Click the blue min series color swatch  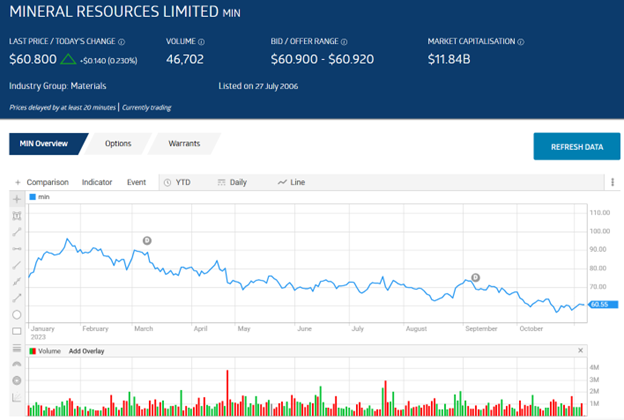point(33,197)
